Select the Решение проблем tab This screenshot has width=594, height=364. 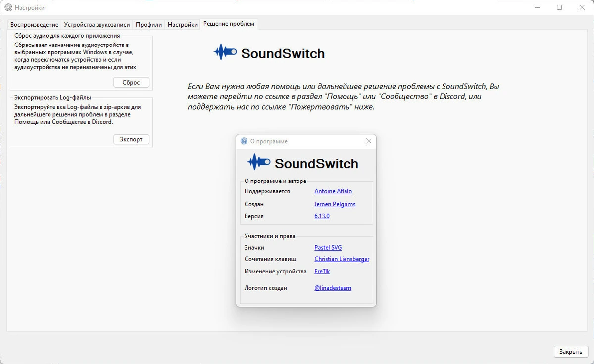(229, 24)
